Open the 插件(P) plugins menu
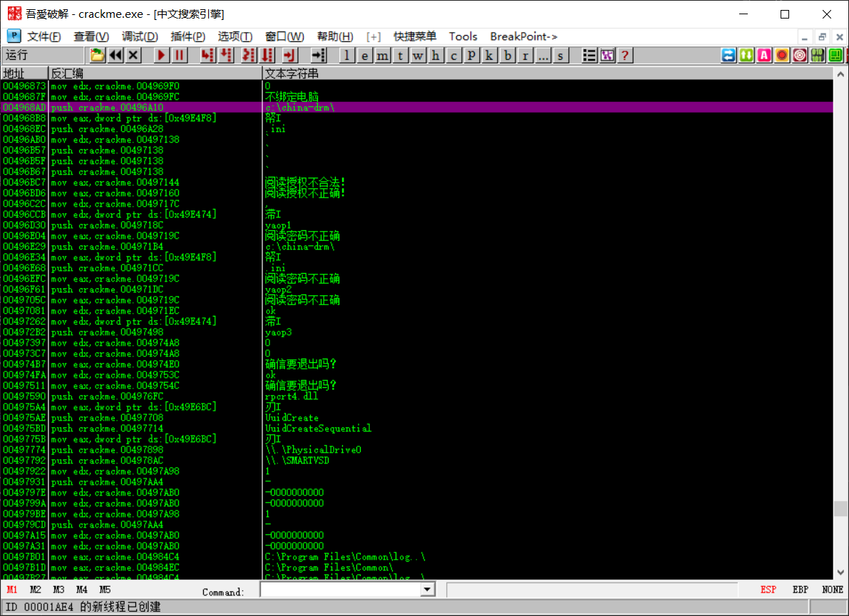This screenshot has width=849, height=616. tap(187, 36)
